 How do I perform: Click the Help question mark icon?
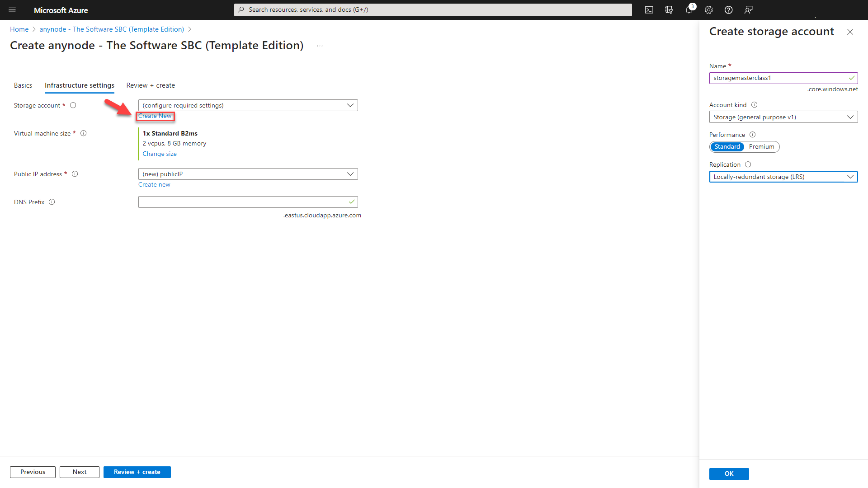coord(728,9)
